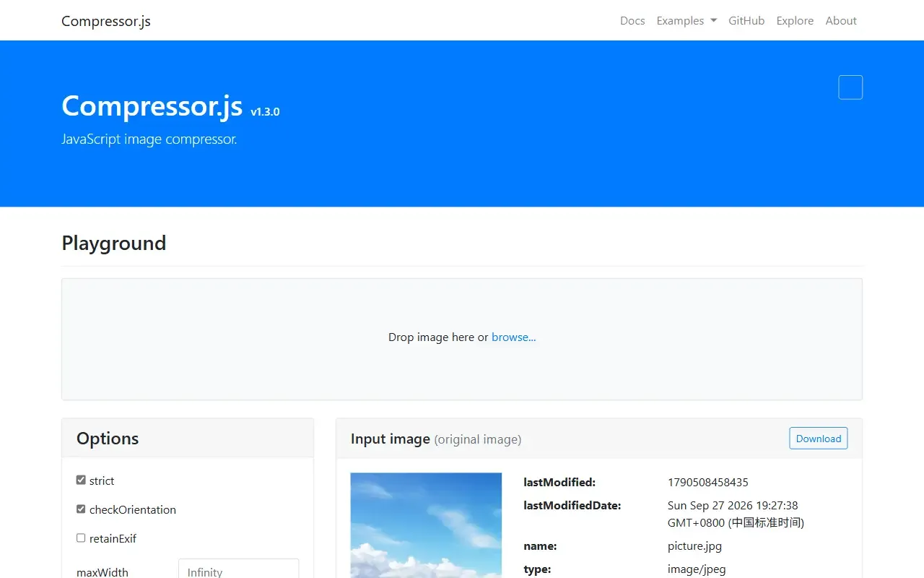924x578 pixels.
Task: Click the browse... link in drop area
Action: (514, 337)
